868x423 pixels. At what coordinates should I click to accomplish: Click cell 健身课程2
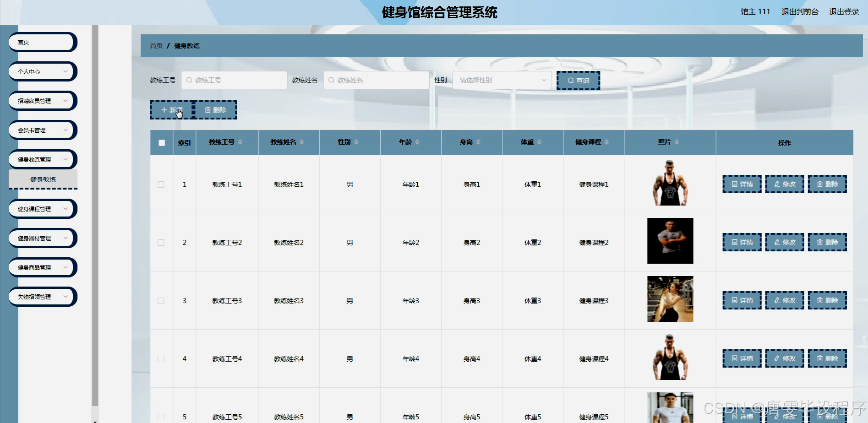[x=594, y=243]
